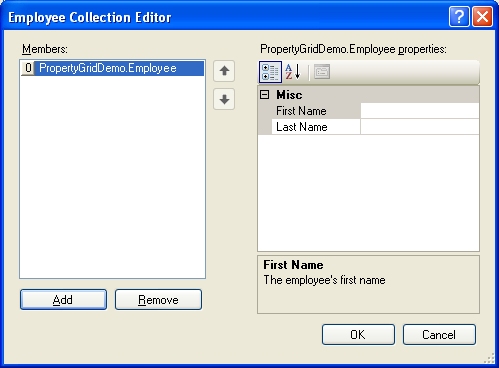Click the Members: label
This screenshot has height=368, width=499.
[x=45, y=49]
